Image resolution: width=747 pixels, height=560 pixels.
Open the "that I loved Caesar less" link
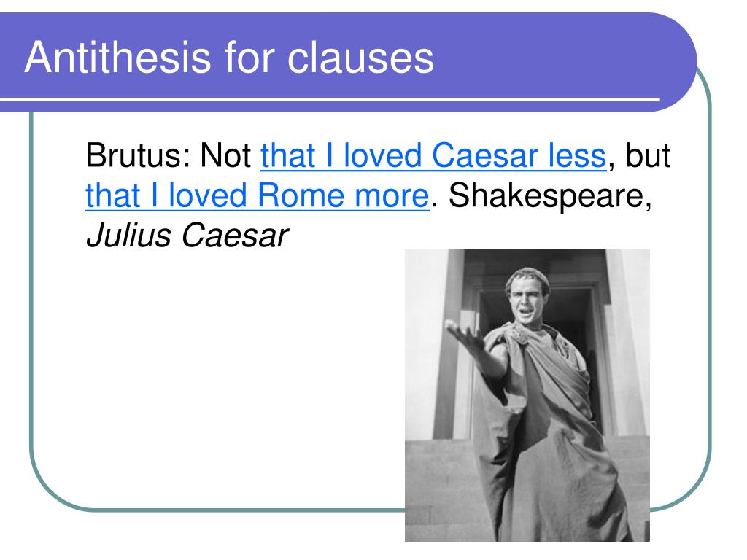tap(433, 155)
